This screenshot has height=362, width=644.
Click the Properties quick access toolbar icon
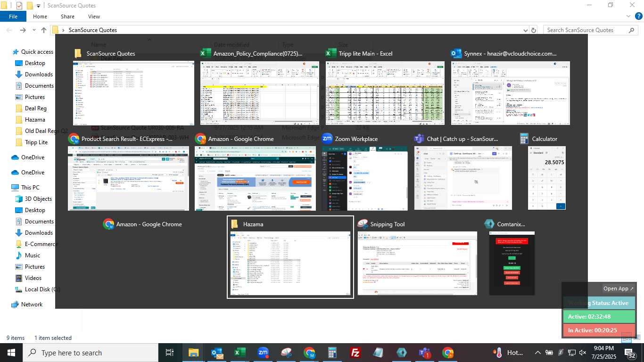coord(19,6)
